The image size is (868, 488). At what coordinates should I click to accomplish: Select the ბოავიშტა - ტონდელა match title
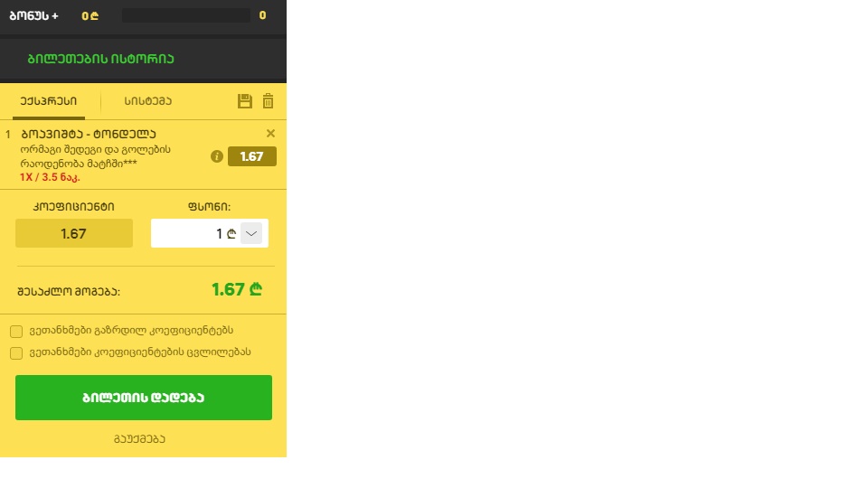(x=89, y=134)
